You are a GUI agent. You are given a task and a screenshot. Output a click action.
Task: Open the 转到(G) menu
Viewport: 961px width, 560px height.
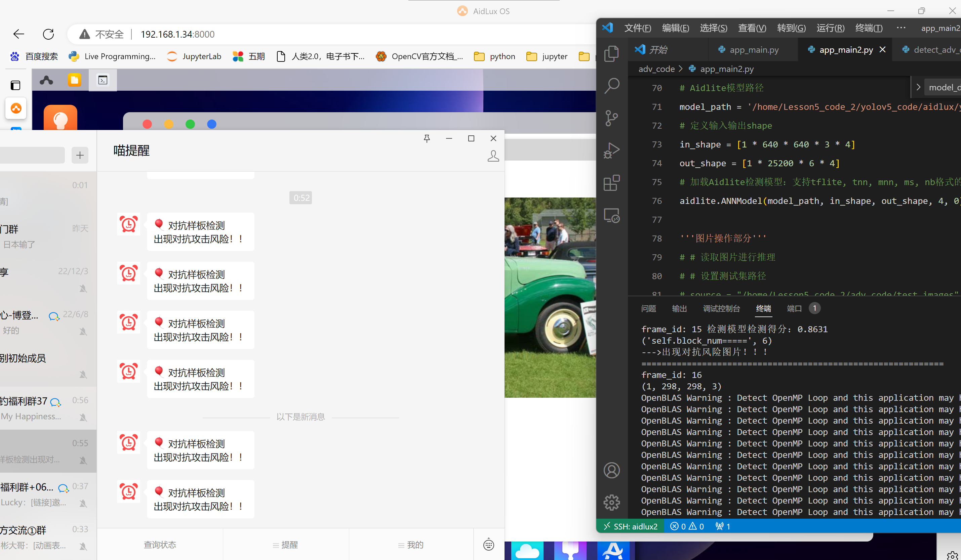pos(791,28)
